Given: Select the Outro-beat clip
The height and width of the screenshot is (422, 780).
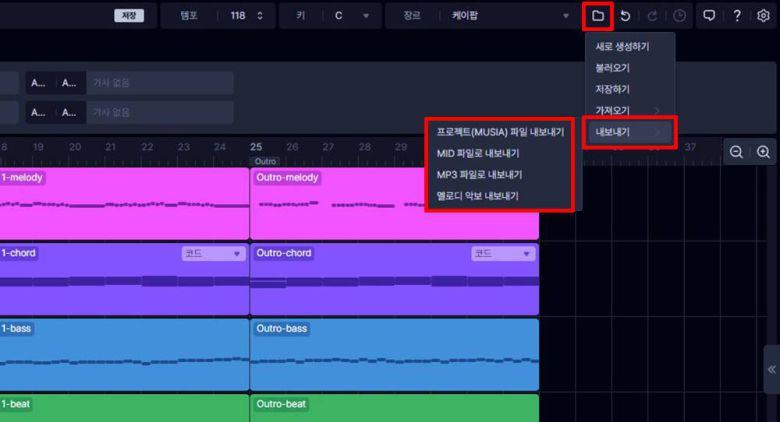Looking at the screenshot, I should click(x=394, y=408).
